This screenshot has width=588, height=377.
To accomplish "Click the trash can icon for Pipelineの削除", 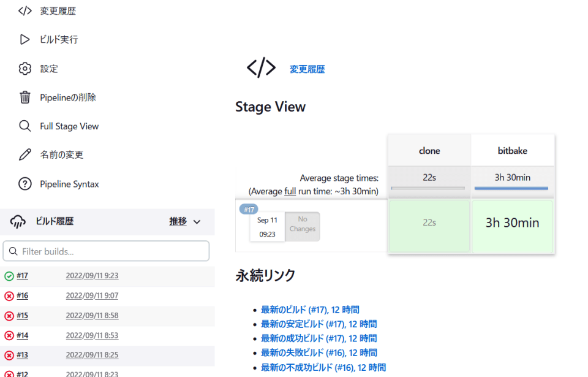I will tap(24, 97).
